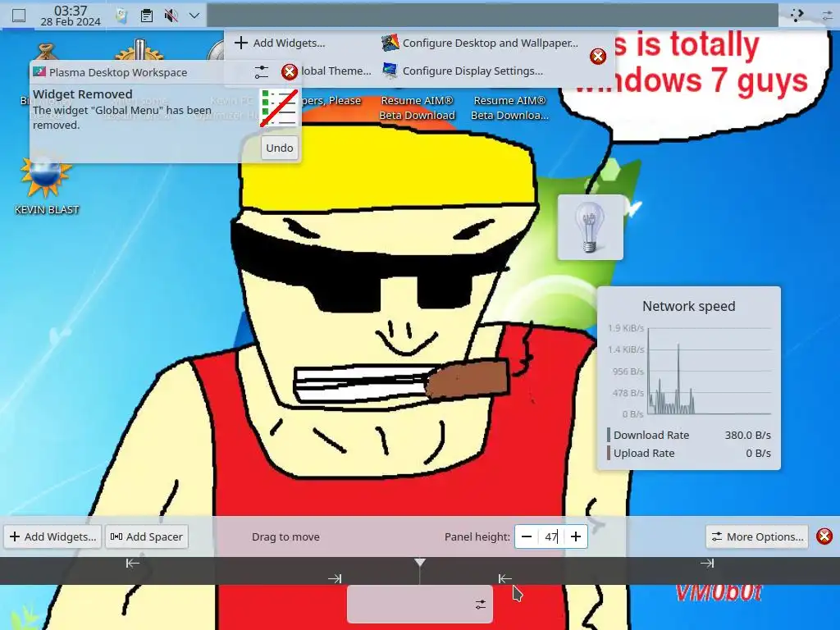
Task: Decrease panel height with the minus button
Action: pyautogui.click(x=527, y=536)
